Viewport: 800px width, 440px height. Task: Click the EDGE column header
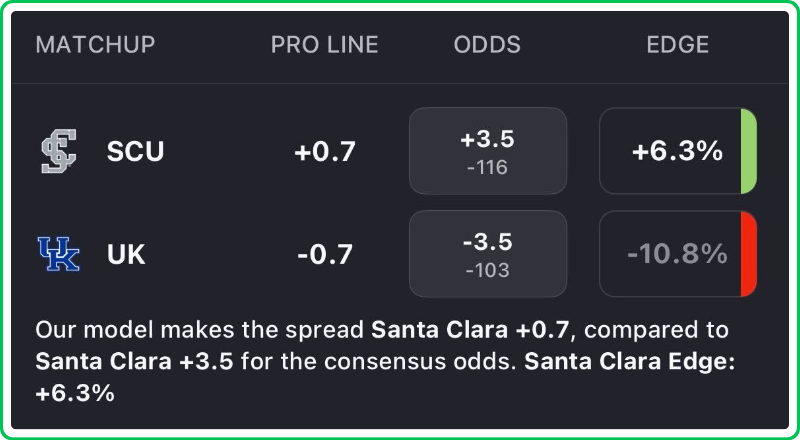click(x=678, y=45)
